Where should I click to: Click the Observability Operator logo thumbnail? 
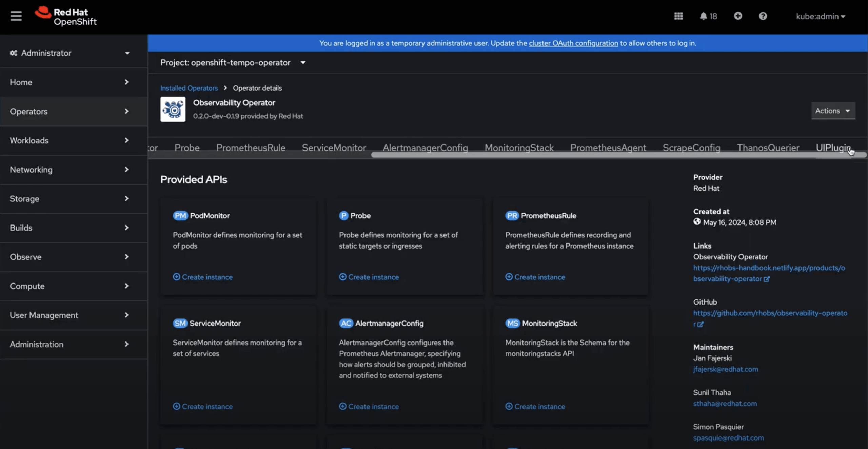point(173,109)
